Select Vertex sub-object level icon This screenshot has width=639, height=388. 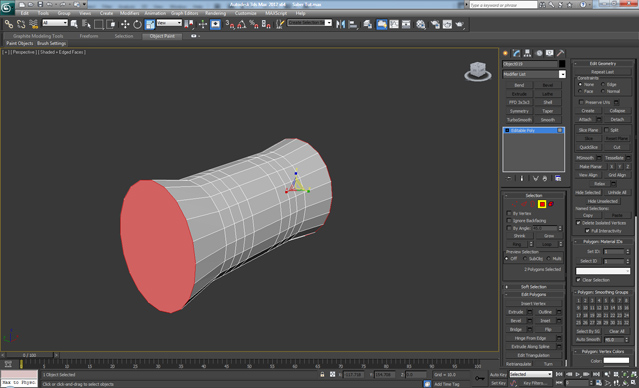tap(515, 204)
